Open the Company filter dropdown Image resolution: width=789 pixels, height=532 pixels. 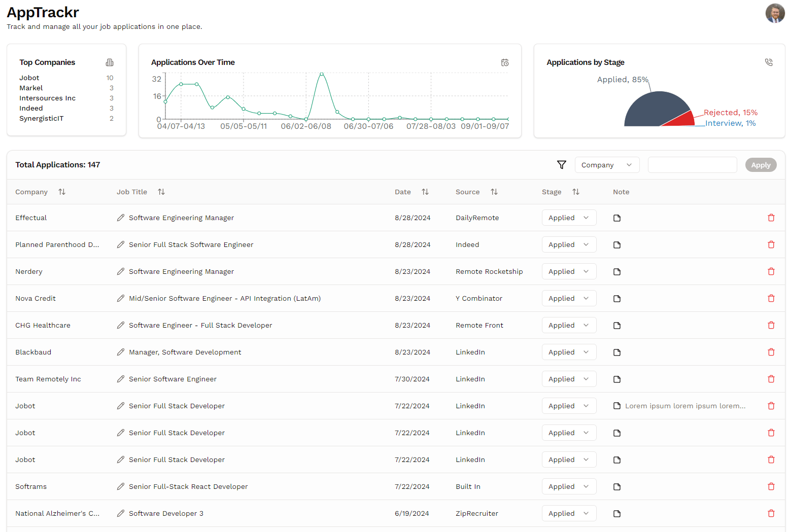607,165
